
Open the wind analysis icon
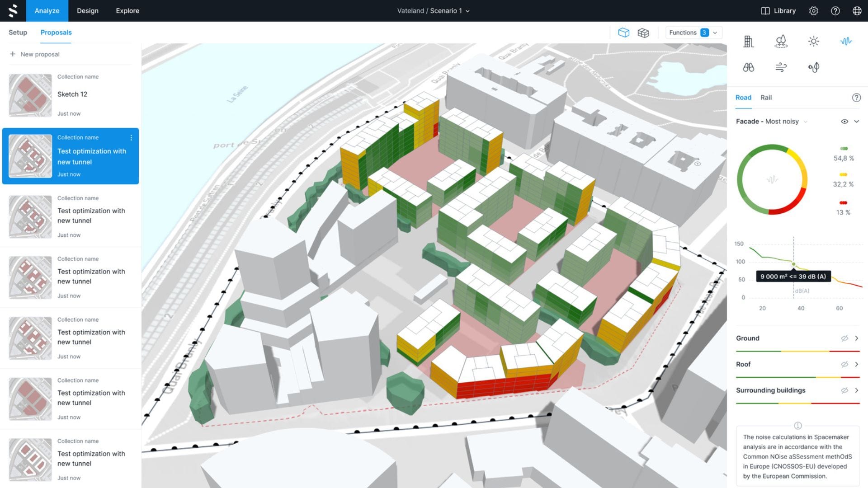[781, 67]
